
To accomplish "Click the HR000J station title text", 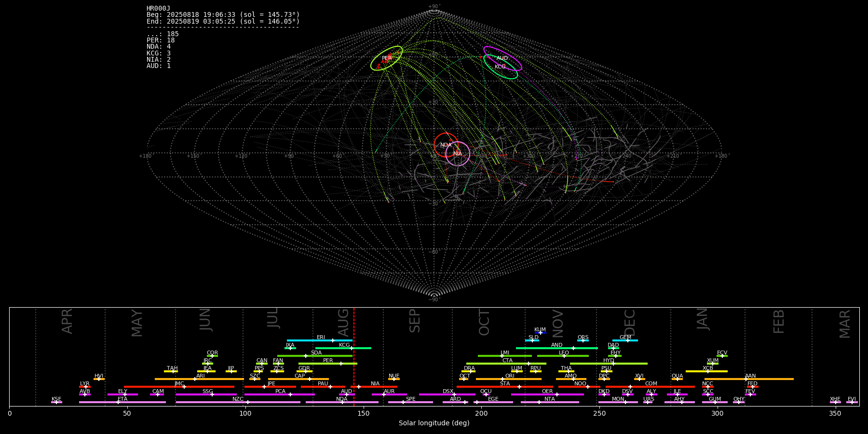I will tap(158, 9).
